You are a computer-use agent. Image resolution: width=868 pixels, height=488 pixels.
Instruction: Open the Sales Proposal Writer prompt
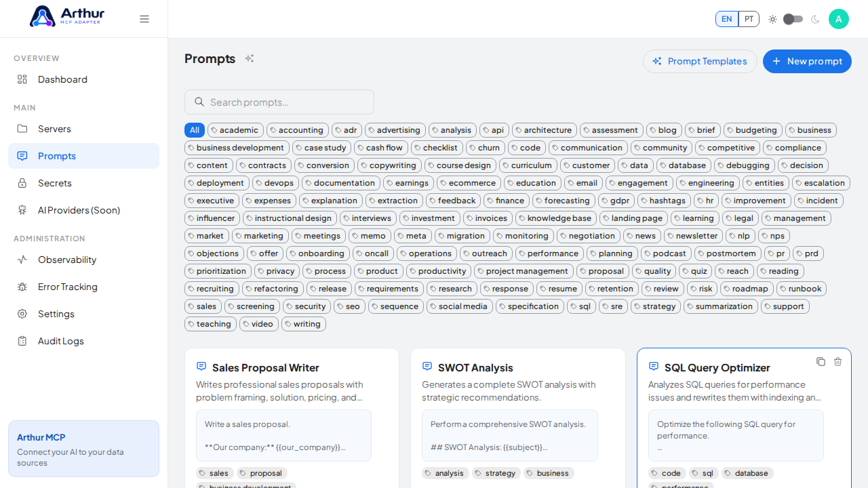pos(292,418)
